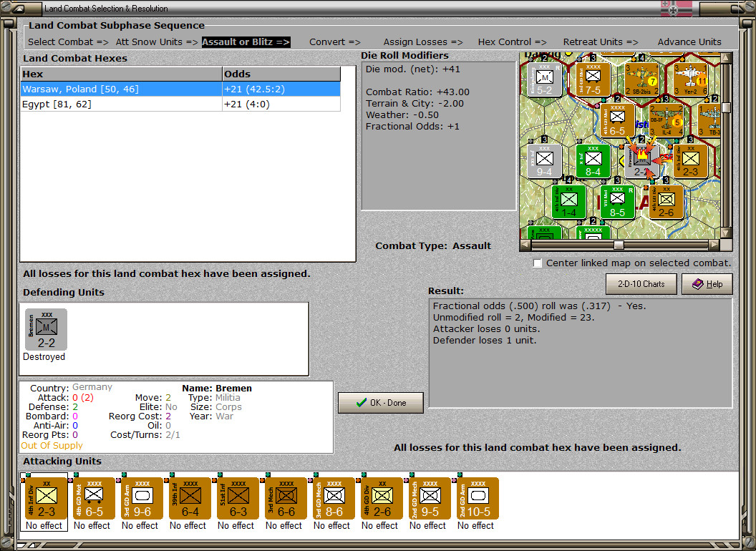The height and width of the screenshot is (551, 756).
Task: Click Combat Ratio: +43.00 line
Action: 417,92
